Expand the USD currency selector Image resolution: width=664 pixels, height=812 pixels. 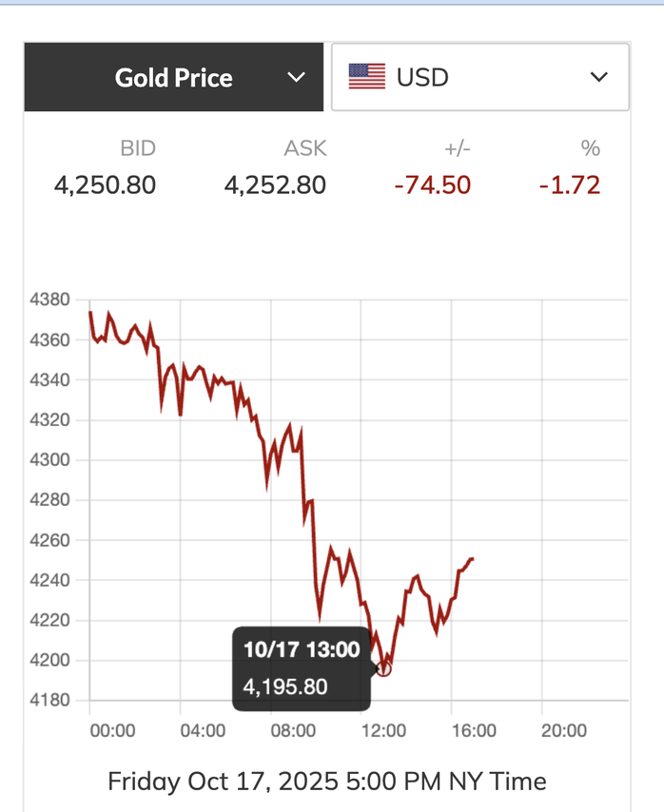point(479,77)
